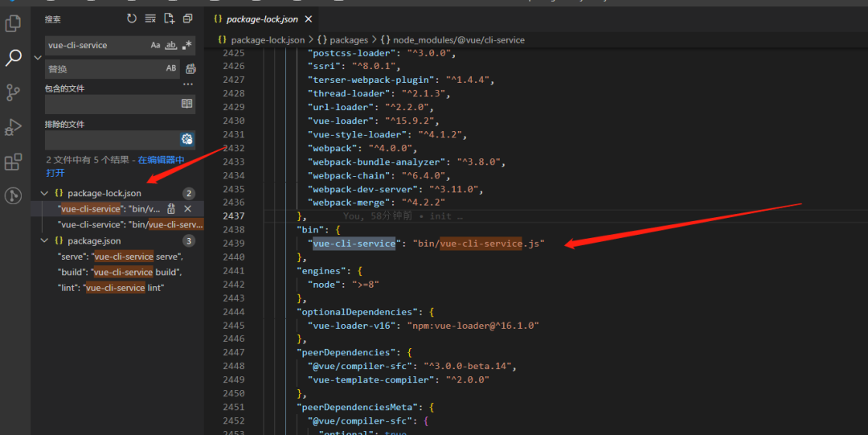Screen dimensions: 868x435
Task: Toggle use exclude settings and ignore files
Action: coord(187,139)
